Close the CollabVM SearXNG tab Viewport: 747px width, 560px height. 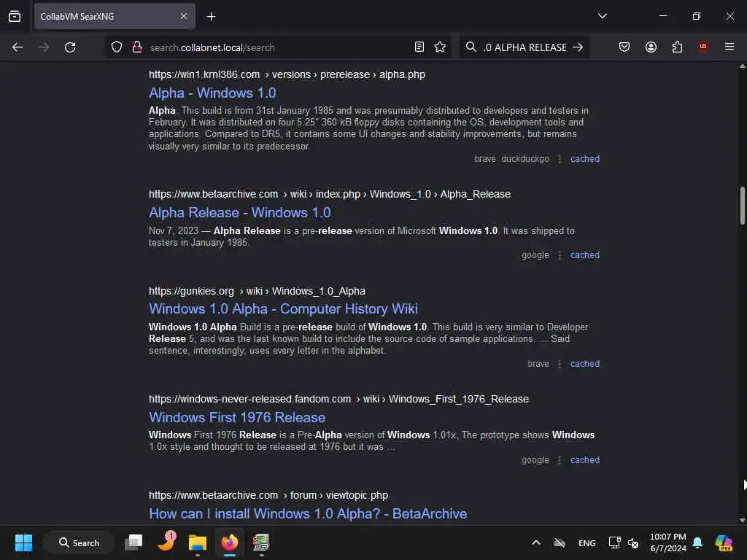point(183,16)
